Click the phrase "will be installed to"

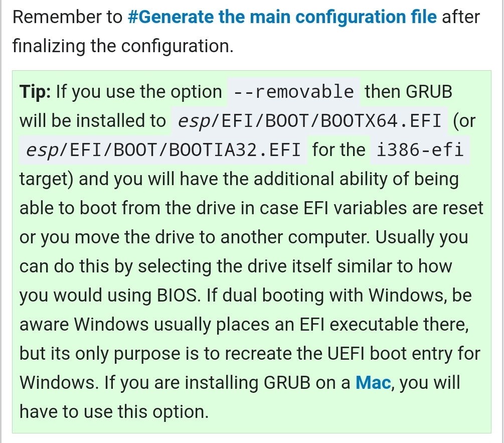pos(92,121)
